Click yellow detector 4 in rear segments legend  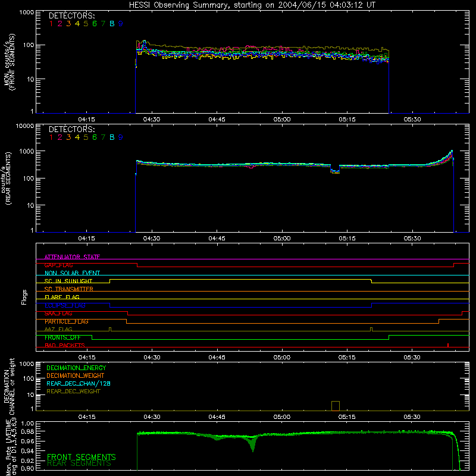click(x=77, y=137)
